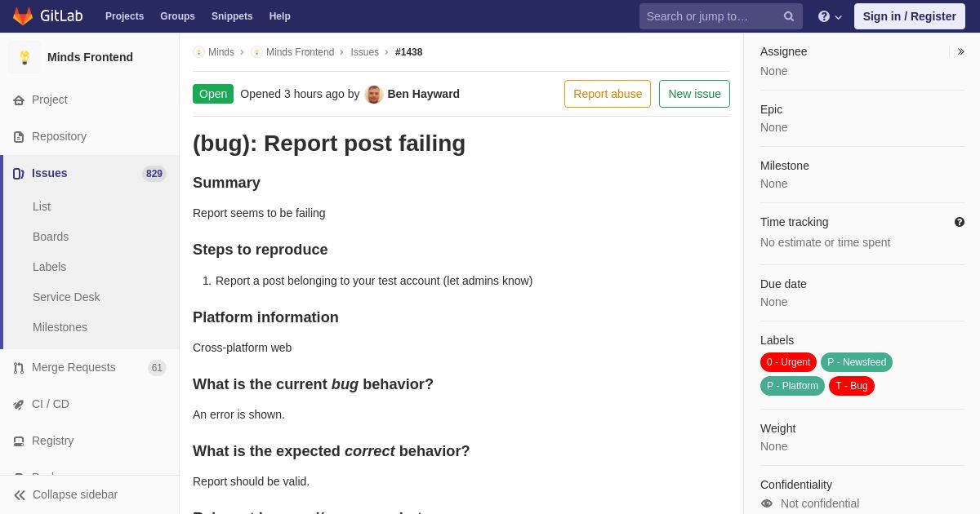Click the Issues icon in sidebar
Screen dimensions: 980x514
[19, 174]
